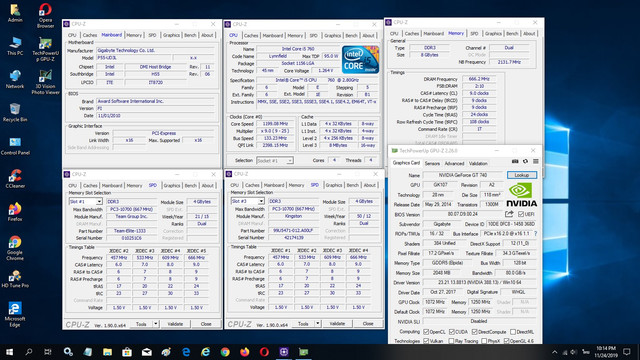Toggle the DirectCompute checkbox
This screenshot has width=640, height=360.
click(474, 332)
